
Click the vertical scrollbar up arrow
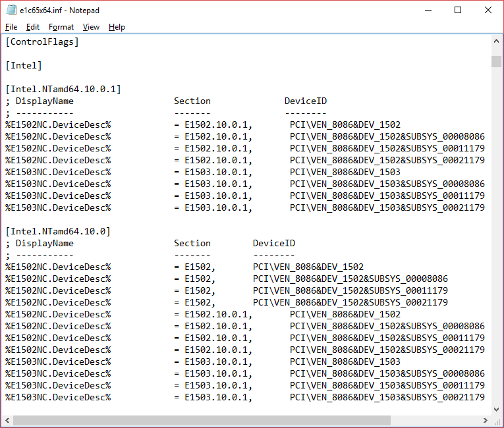tap(496, 41)
